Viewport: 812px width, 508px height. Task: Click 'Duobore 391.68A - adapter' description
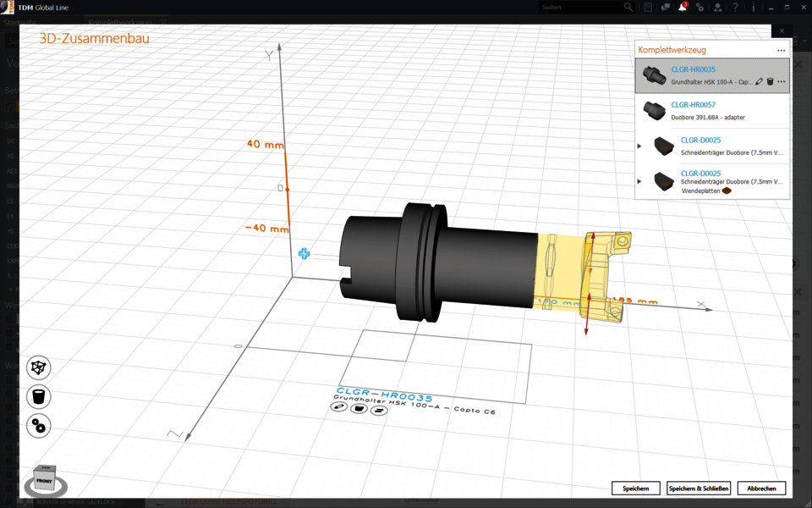pyautogui.click(x=708, y=117)
